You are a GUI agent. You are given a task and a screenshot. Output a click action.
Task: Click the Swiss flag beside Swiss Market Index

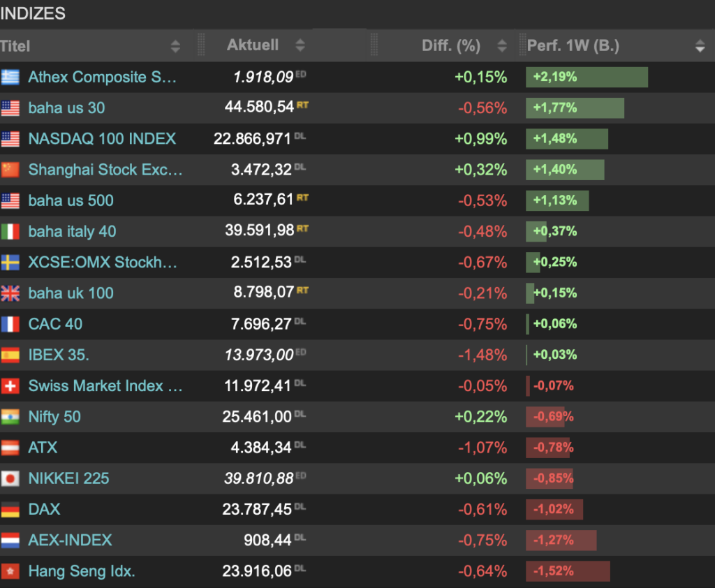[10, 386]
